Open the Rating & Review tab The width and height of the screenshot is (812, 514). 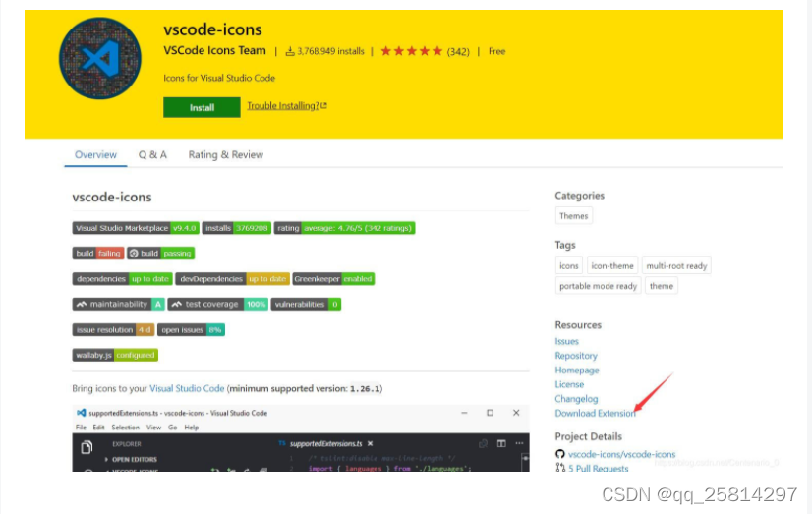pos(226,154)
